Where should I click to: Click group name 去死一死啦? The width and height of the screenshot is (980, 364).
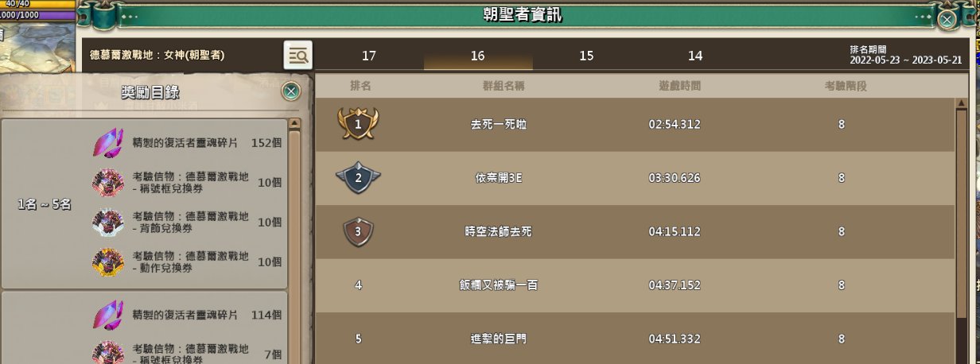click(499, 125)
